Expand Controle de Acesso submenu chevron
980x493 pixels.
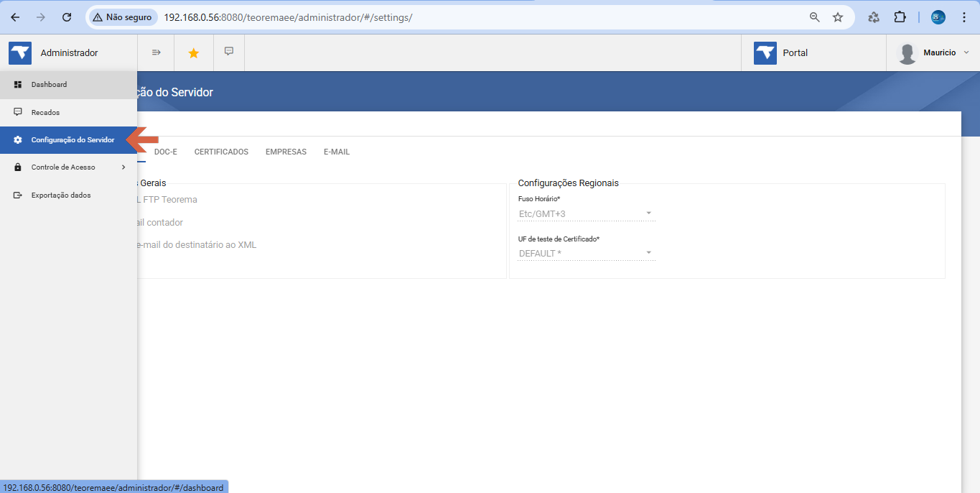pos(123,167)
